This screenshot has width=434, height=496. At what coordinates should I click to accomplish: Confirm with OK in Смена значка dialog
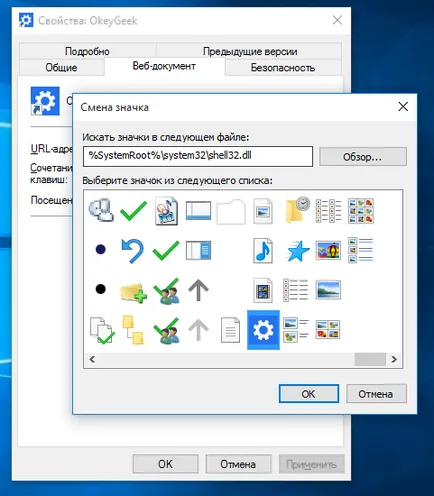pyautogui.click(x=309, y=394)
